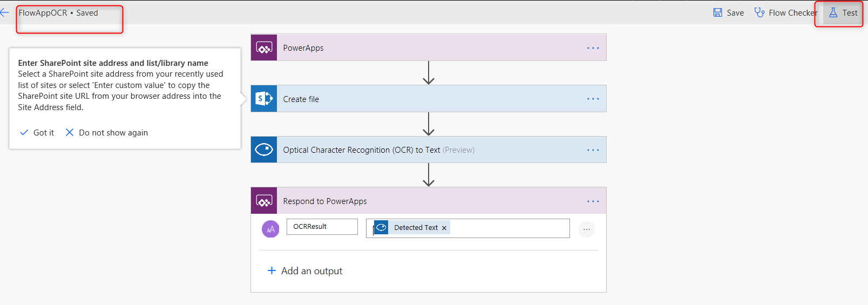Select Do not show again

coord(106,133)
